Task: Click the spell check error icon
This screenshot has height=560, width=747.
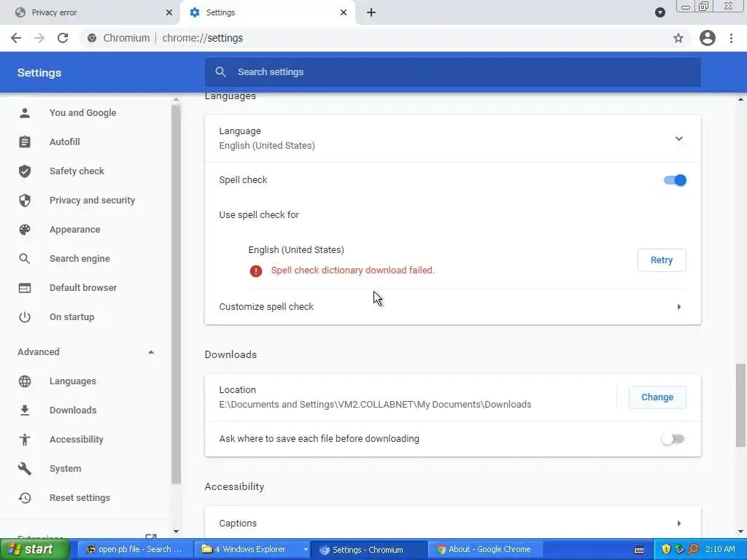Action: click(256, 271)
